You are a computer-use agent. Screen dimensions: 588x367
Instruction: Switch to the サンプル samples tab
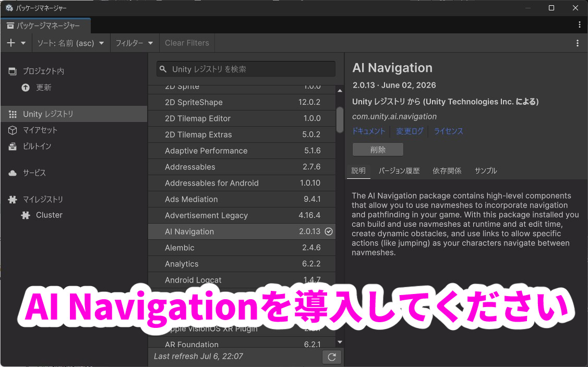click(x=486, y=171)
